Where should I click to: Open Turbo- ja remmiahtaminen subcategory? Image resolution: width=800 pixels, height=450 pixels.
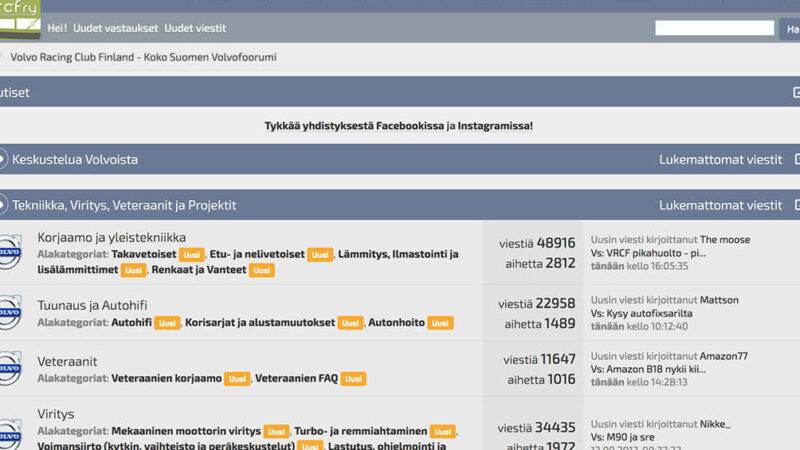(361, 431)
